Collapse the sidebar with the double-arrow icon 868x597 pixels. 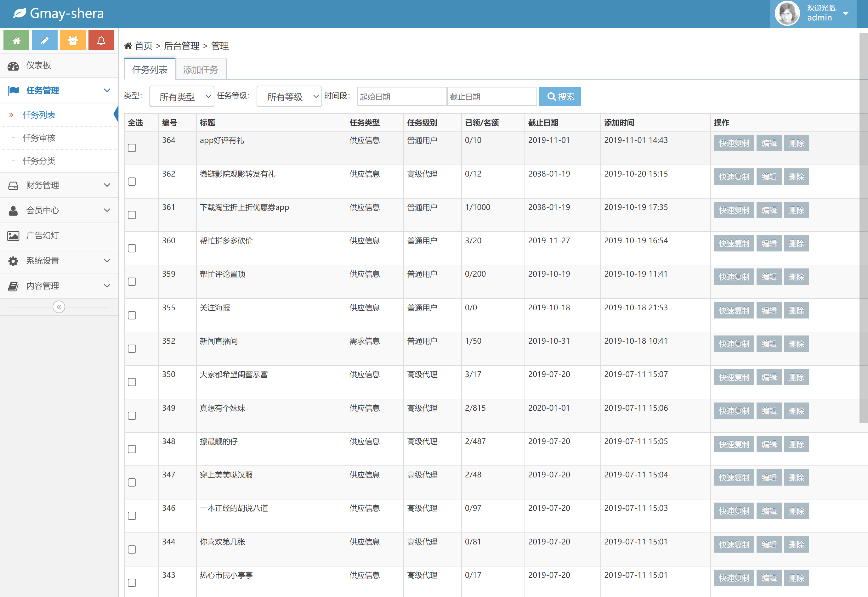click(x=59, y=307)
